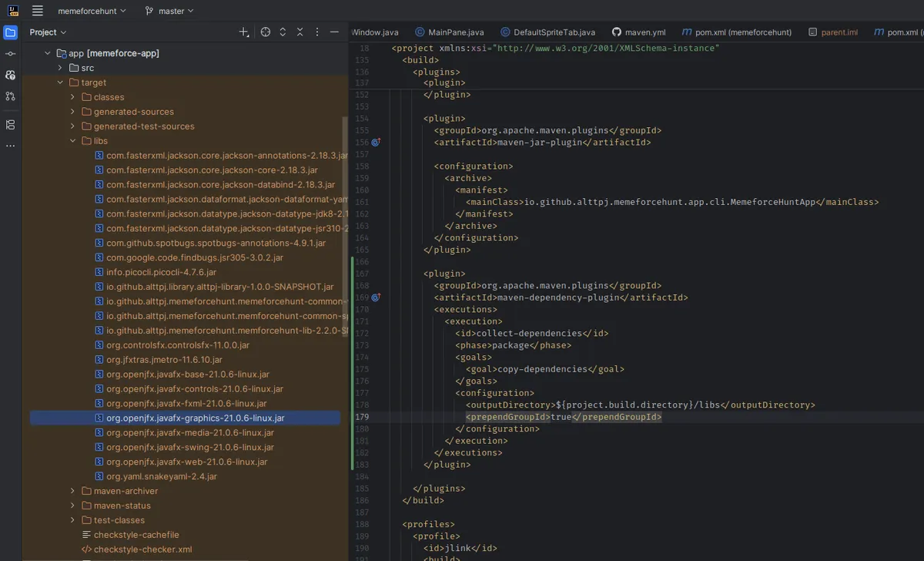Click Select Opened File crosshair icon

coord(265,32)
